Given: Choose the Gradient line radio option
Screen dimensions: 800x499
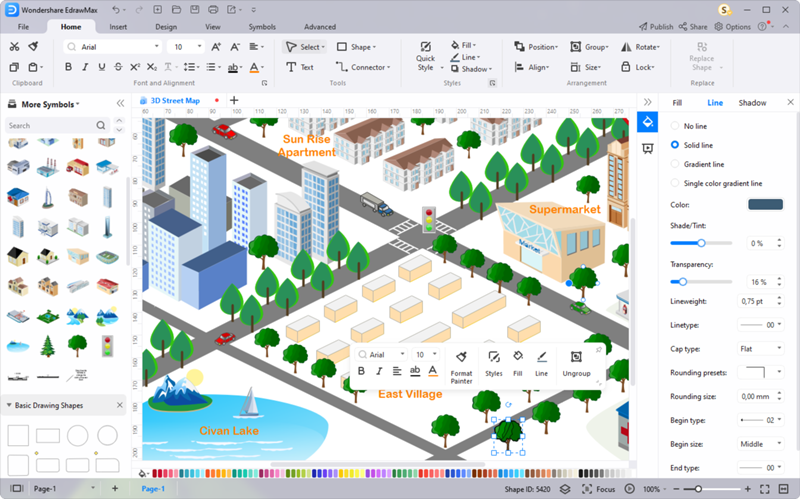Looking at the screenshot, I should 675,164.
